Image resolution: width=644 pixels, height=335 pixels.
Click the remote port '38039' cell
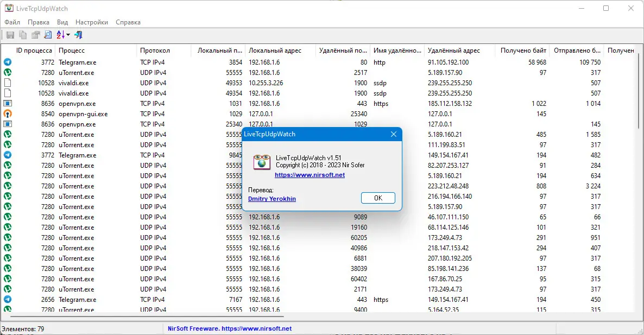[x=359, y=269]
